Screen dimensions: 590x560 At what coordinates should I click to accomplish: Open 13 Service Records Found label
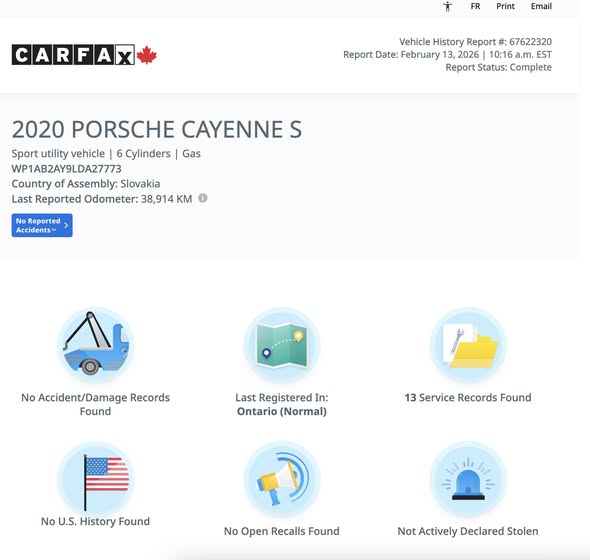tap(468, 397)
